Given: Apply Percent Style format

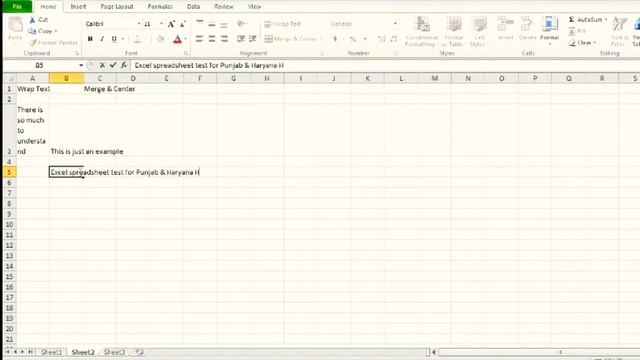Looking at the screenshot, I should pos(353,39).
